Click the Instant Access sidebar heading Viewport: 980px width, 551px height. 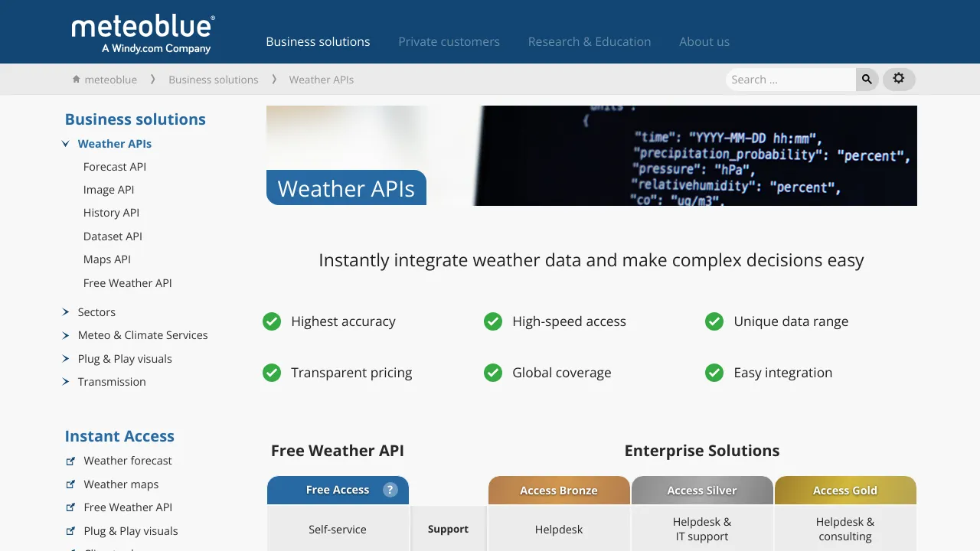pyautogui.click(x=119, y=436)
